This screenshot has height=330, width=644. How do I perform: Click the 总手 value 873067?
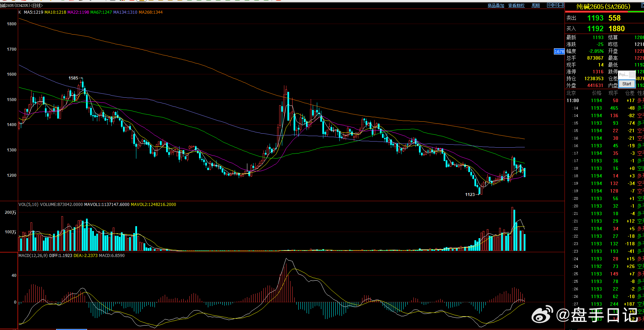tap(595, 58)
